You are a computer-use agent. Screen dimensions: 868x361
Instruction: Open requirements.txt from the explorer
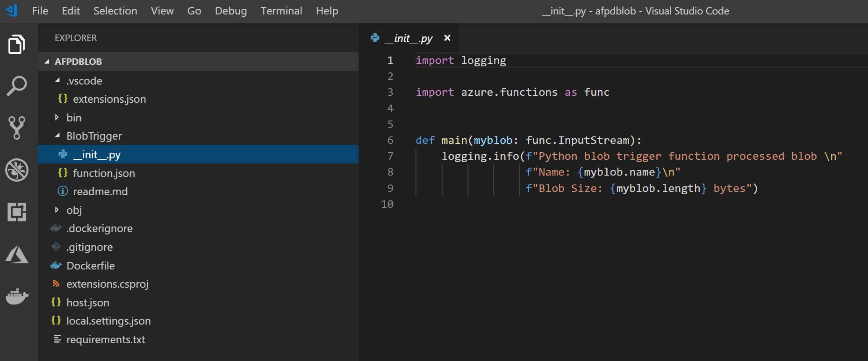pyautogui.click(x=106, y=340)
